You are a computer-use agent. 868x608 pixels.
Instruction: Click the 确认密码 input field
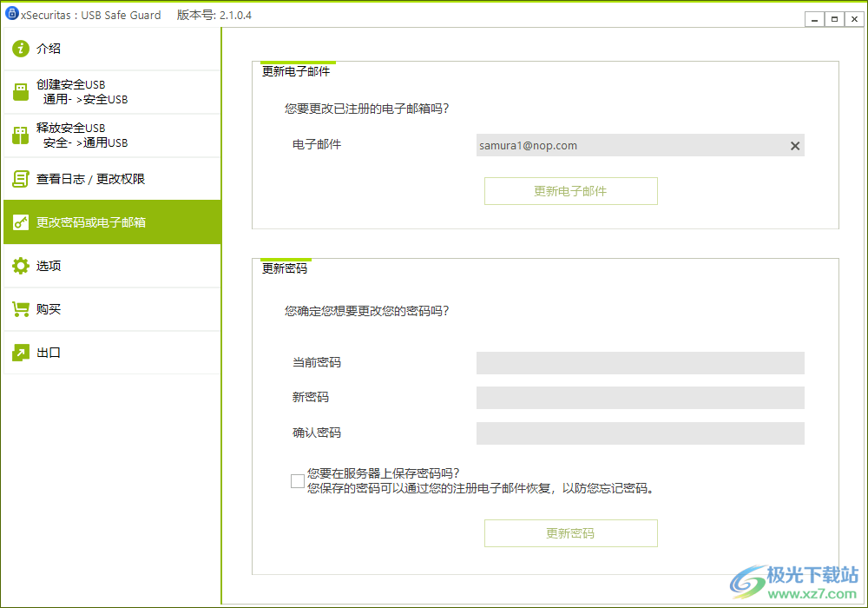click(x=640, y=433)
